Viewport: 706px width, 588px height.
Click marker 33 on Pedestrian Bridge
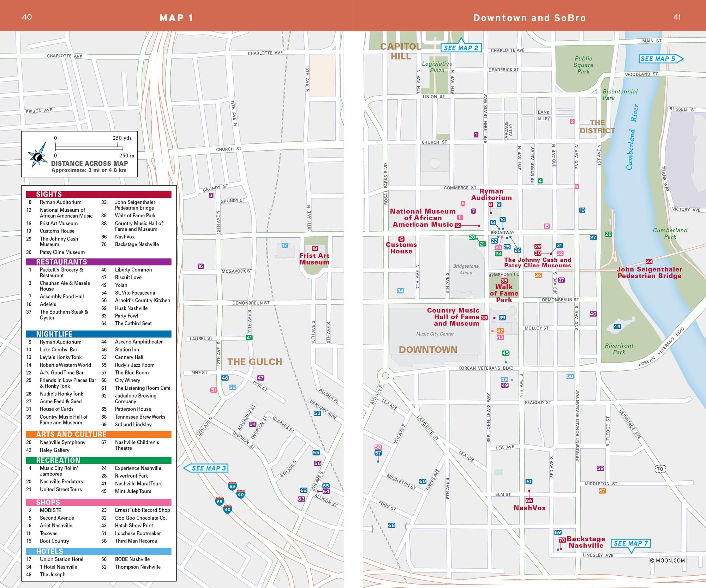pyautogui.click(x=649, y=261)
